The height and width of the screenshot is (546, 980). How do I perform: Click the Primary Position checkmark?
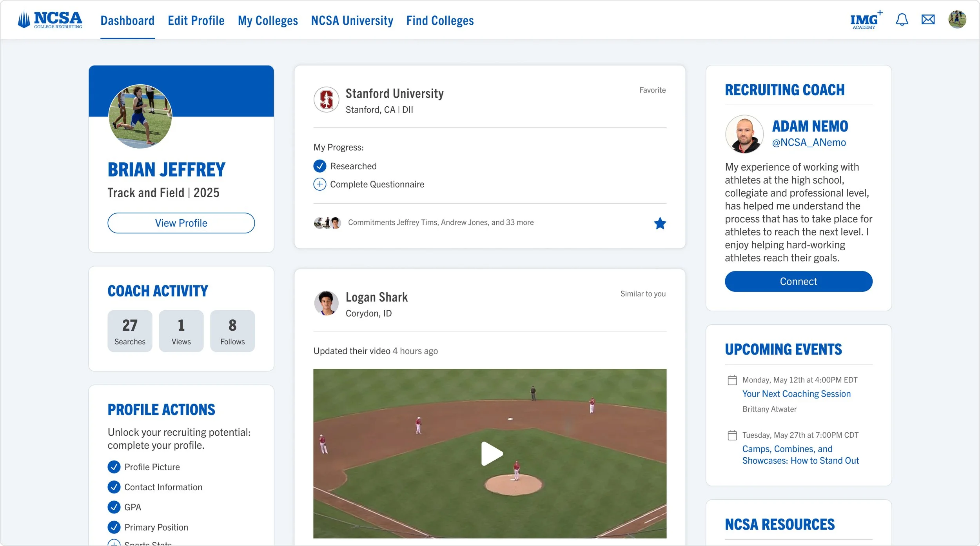pyautogui.click(x=114, y=528)
